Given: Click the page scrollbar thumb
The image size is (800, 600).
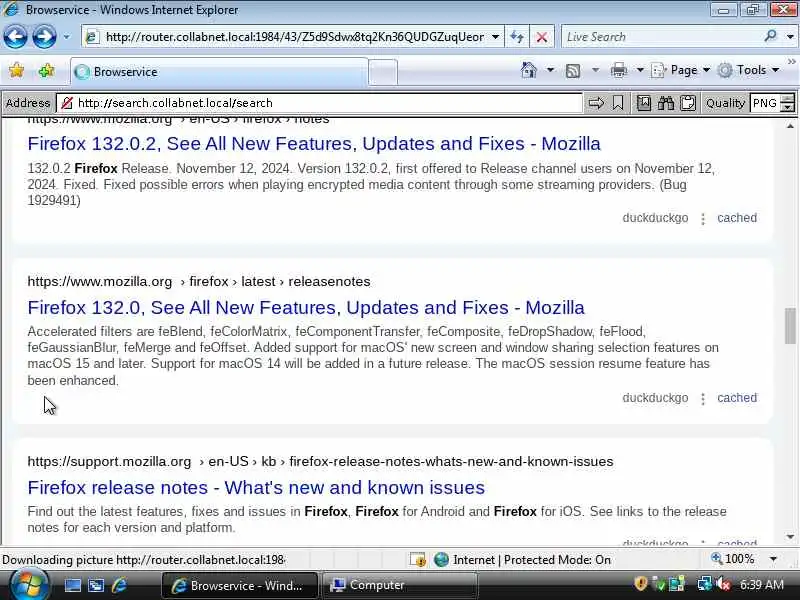Looking at the screenshot, I should [x=790, y=326].
